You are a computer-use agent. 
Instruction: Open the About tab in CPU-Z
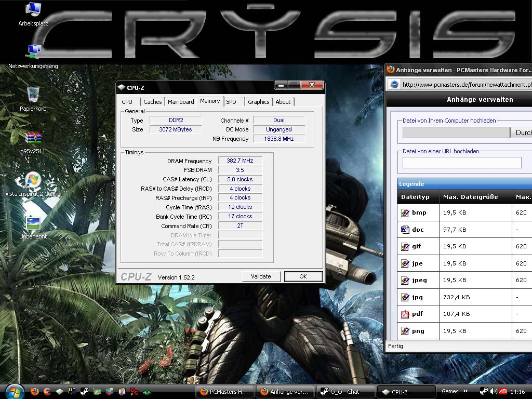point(283,102)
